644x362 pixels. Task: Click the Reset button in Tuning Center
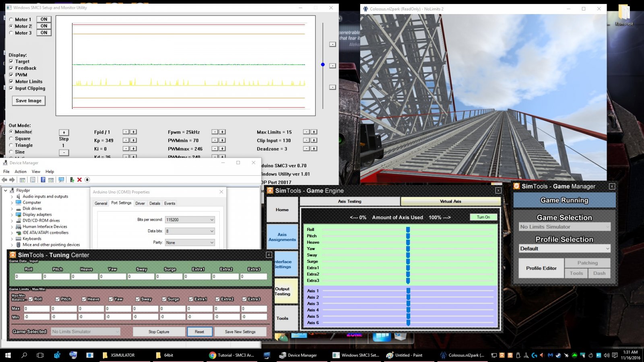click(x=200, y=332)
